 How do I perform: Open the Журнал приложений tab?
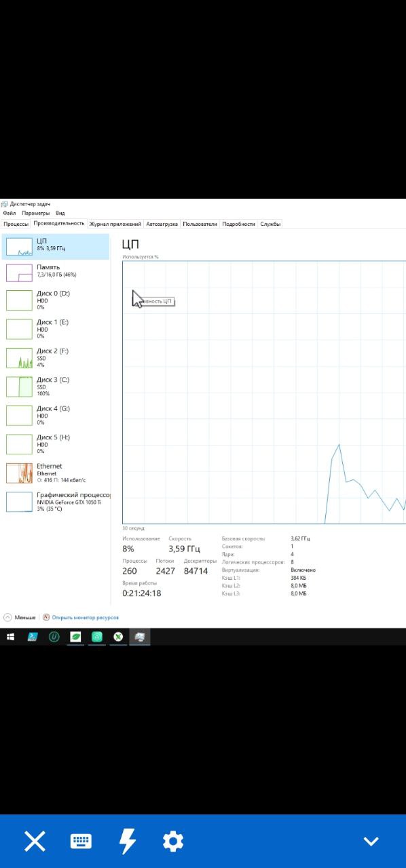point(115,224)
